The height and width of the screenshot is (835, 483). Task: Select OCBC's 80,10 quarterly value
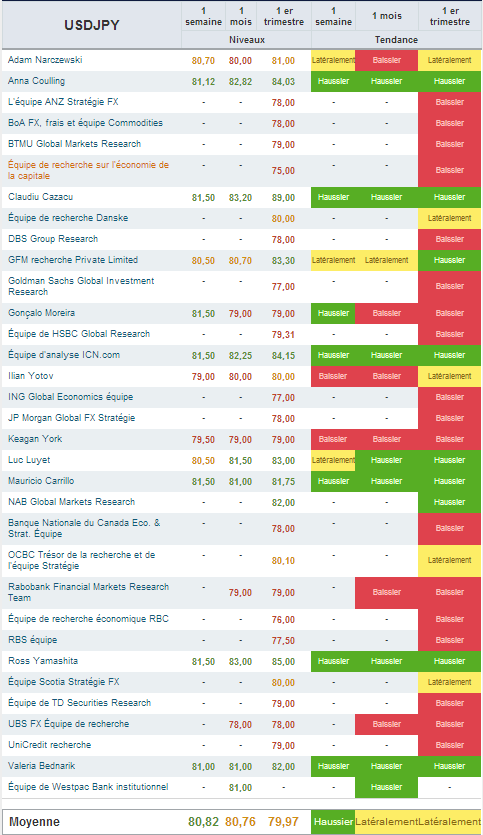[283, 561]
